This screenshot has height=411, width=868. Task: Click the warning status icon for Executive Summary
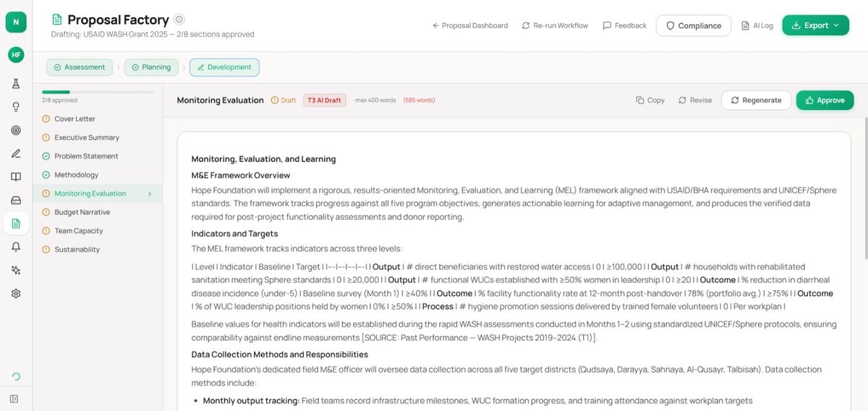(x=46, y=137)
